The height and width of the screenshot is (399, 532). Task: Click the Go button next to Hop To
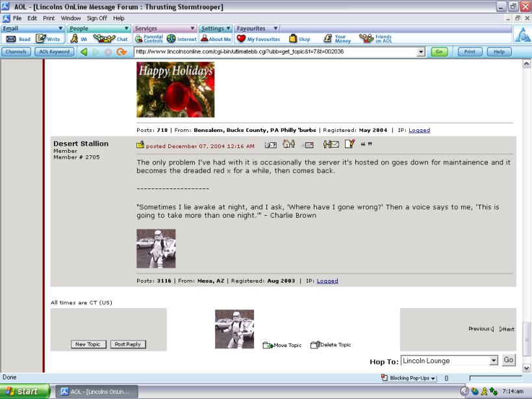pos(509,360)
